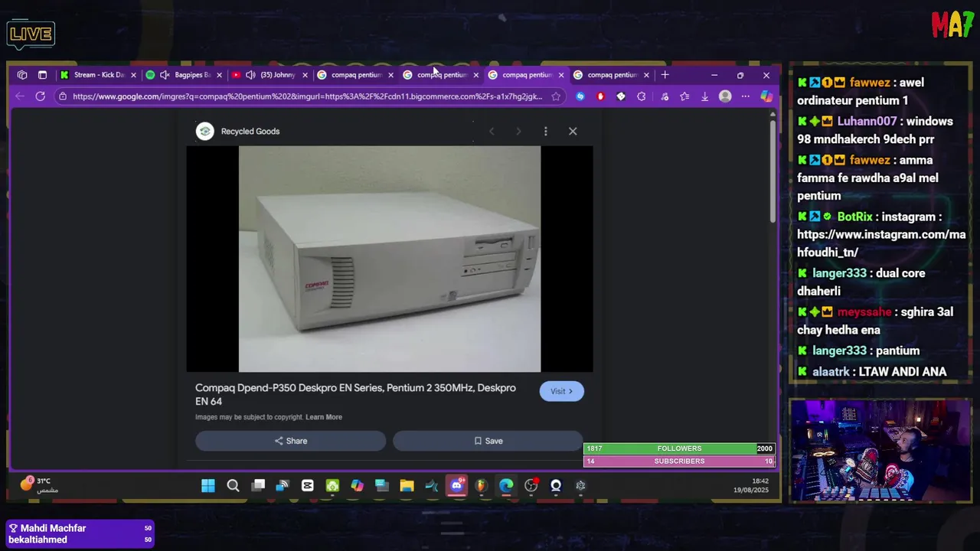Open the blue extension icon in toolbar
Image resolution: width=980 pixels, height=551 pixels.
[580, 96]
